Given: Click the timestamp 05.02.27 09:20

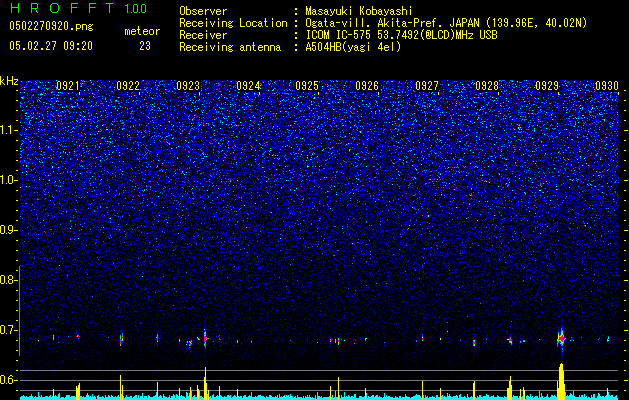Looking at the screenshot, I should click(x=51, y=46).
